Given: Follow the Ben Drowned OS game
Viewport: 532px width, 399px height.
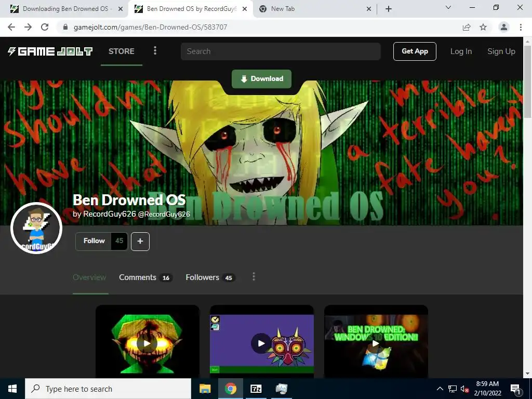Looking at the screenshot, I should (94, 241).
